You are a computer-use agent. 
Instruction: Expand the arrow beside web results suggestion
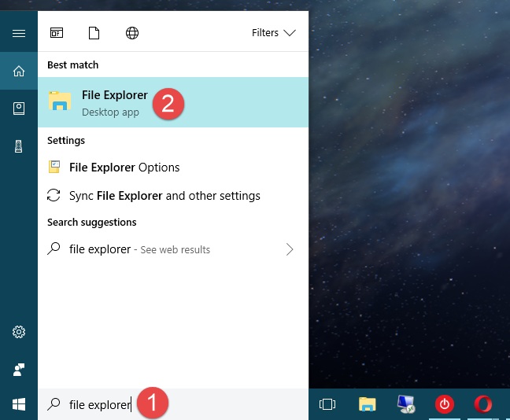(x=290, y=249)
